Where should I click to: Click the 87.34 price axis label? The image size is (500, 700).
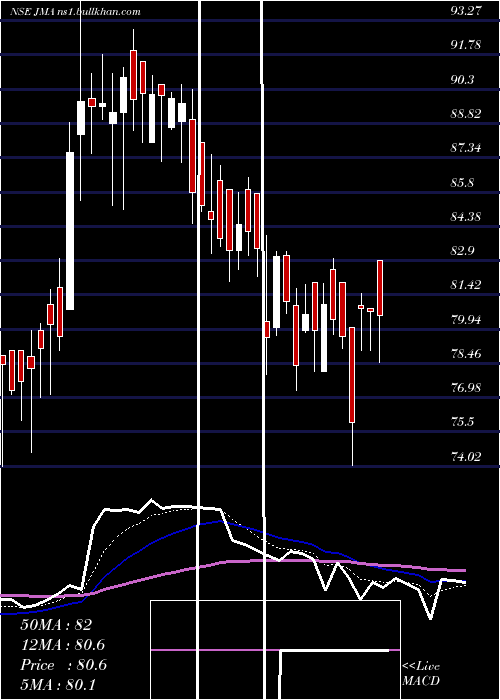pos(466,148)
